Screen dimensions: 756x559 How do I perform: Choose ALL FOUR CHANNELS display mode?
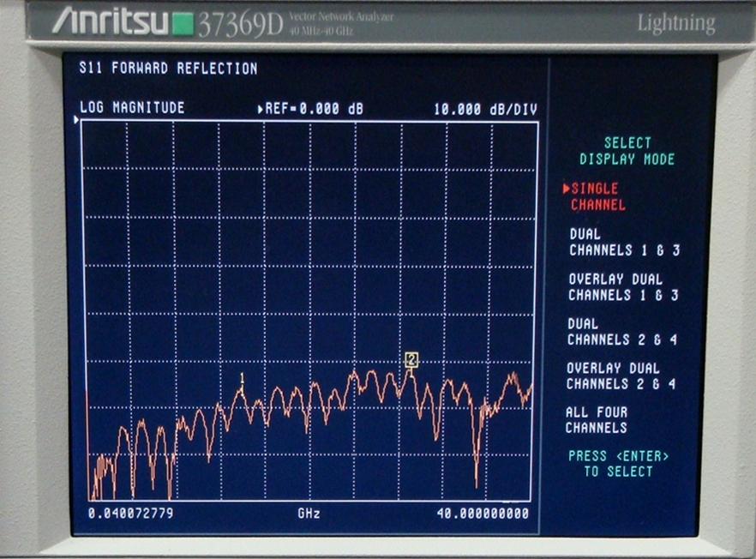click(x=597, y=419)
